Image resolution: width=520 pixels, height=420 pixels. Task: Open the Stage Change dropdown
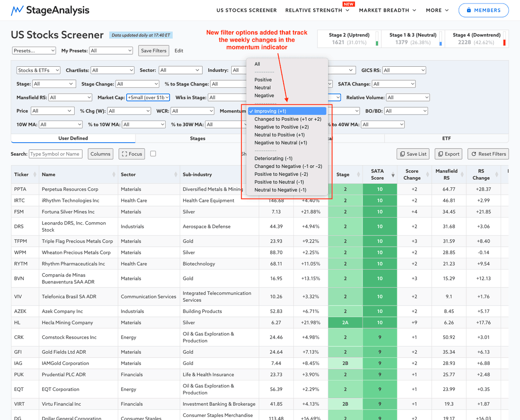(137, 84)
